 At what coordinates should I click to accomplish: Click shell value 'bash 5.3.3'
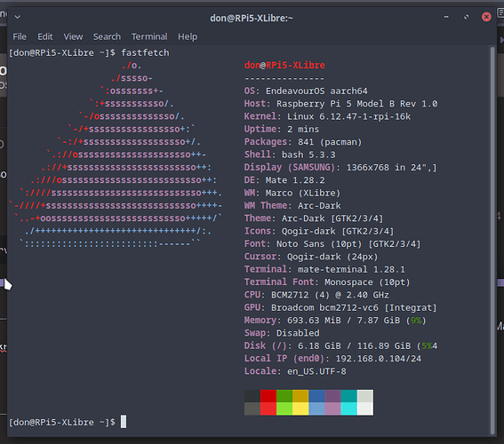pos(308,155)
